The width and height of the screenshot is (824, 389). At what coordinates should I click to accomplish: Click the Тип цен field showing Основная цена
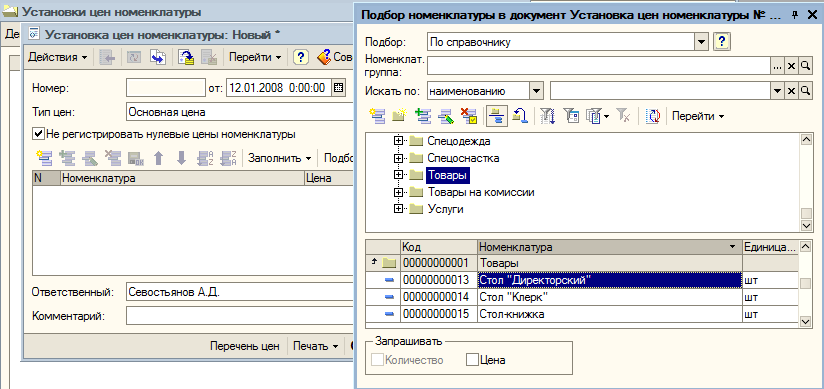click(x=241, y=112)
